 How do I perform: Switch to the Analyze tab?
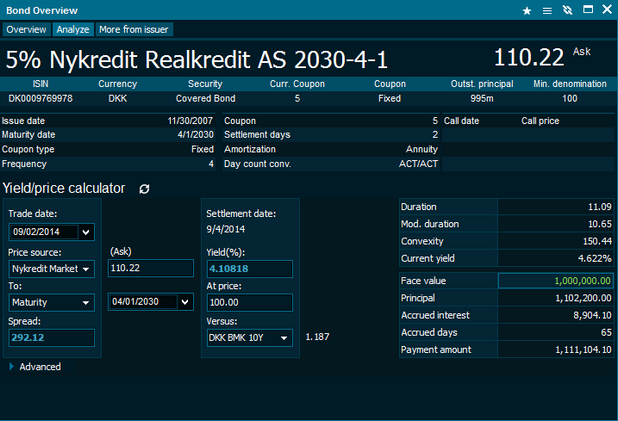pyautogui.click(x=73, y=30)
